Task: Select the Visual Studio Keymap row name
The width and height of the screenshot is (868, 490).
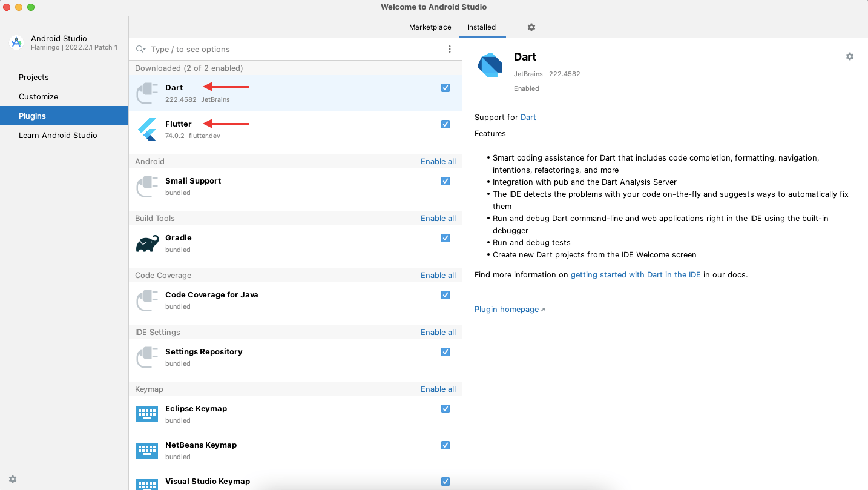Action: click(x=208, y=481)
